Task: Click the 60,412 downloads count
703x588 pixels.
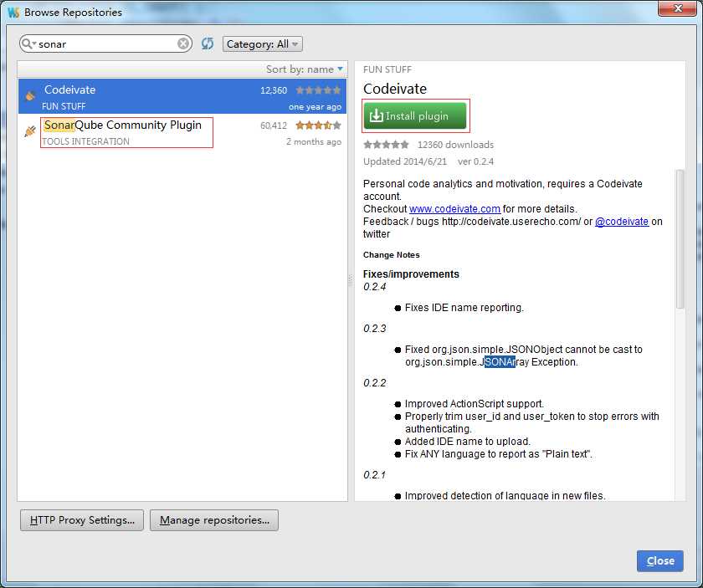Action: 274,125
